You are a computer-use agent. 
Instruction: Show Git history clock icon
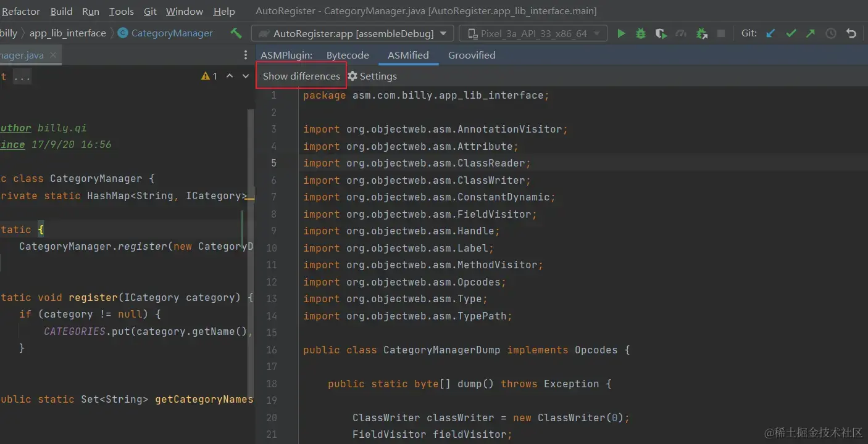coord(831,33)
